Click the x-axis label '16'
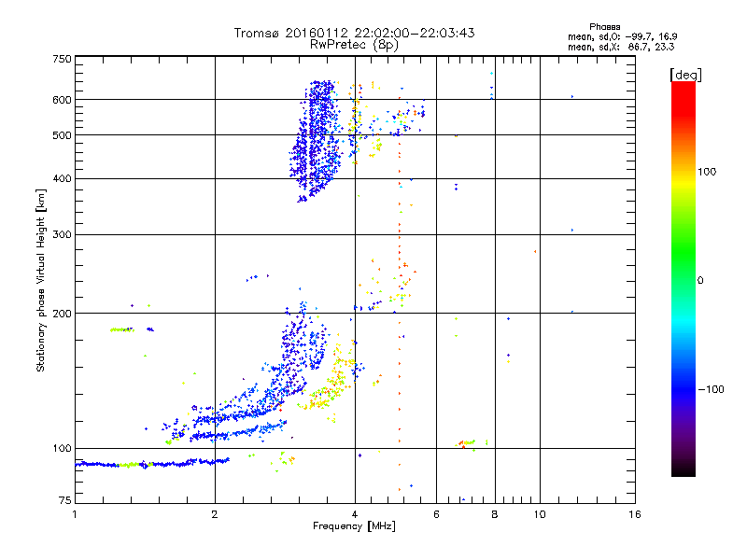The image size is (747, 560). (635, 514)
